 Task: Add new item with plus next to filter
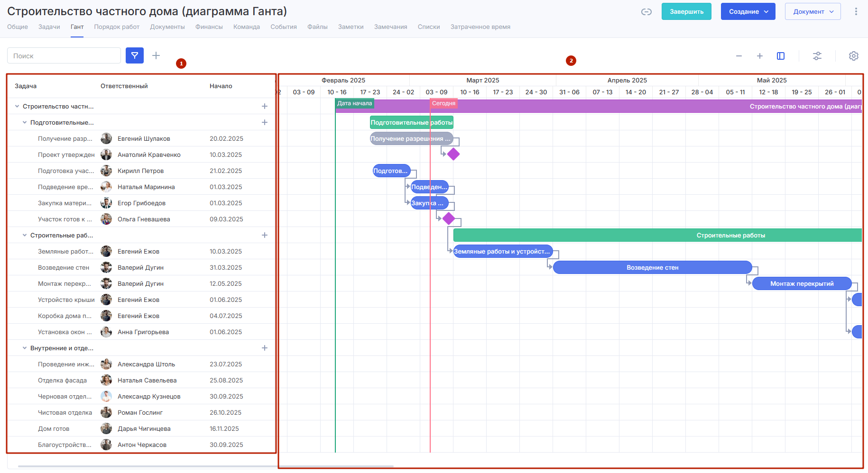(x=156, y=55)
